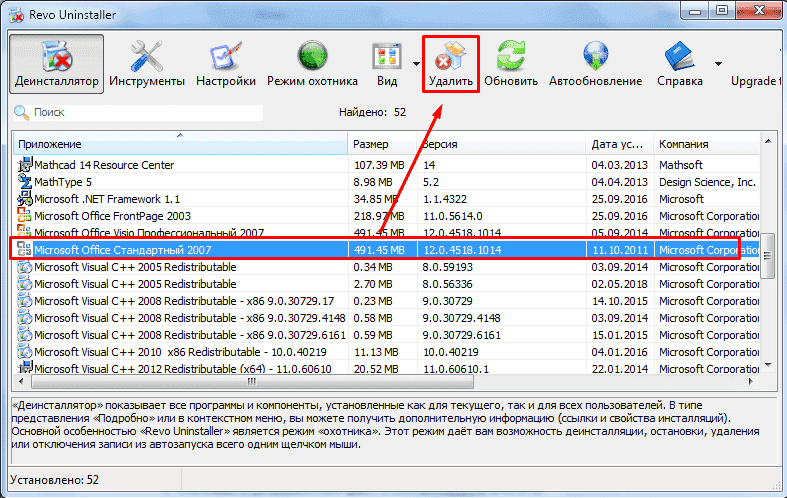The height and width of the screenshot is (498, 787).
Task: Sort by Приложение column header
Action: point(180,144)
